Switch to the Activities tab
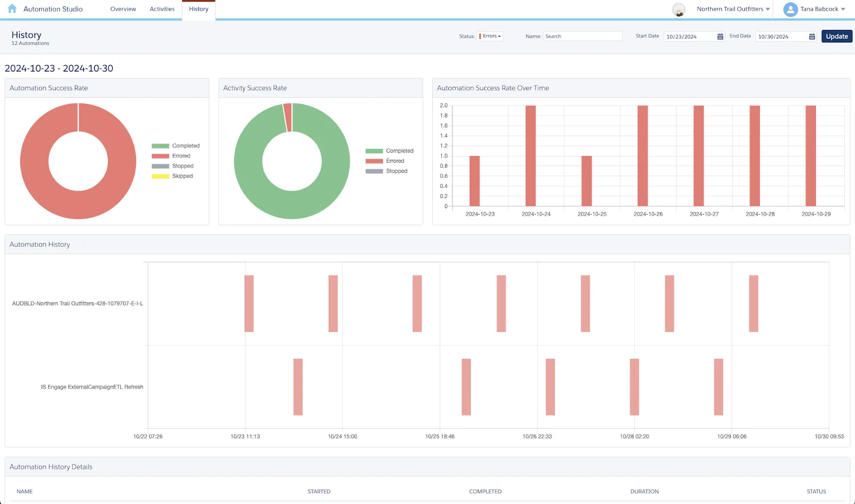The height and width of the screenshot is (504, 855). (x=162, y=9)
